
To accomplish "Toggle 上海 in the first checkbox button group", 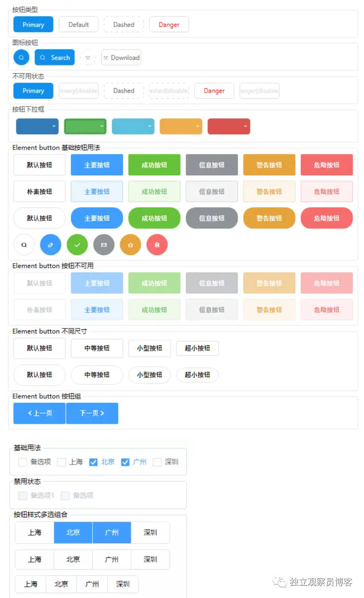I will point(34,533).
